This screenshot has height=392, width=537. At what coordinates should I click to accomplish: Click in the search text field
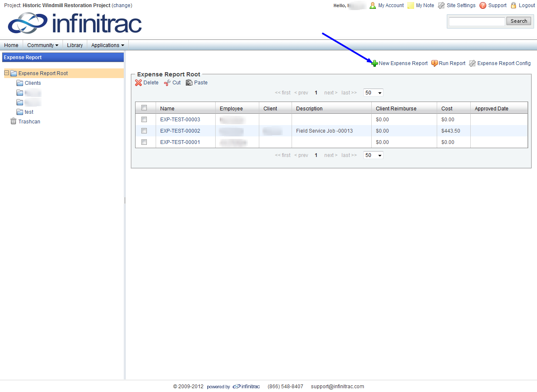pyautogui.click(x=477, y=21)
